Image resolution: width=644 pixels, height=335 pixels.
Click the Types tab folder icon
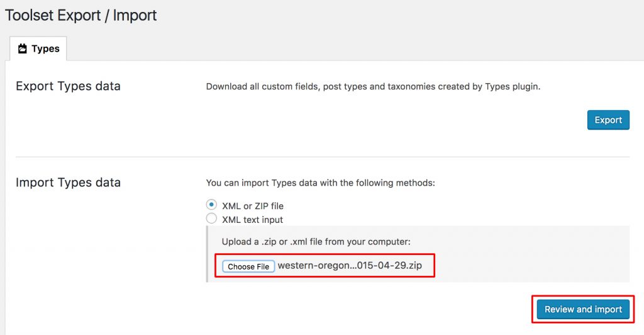pyautogui.click(x=22, y=48)
